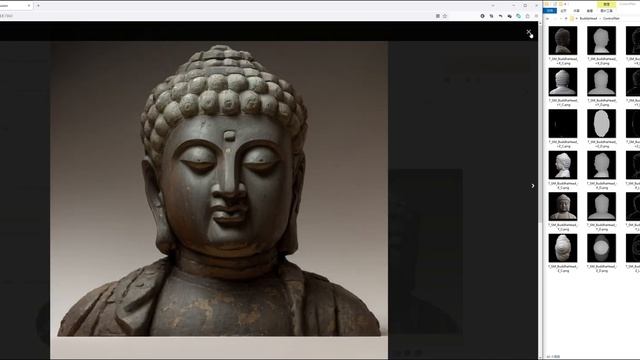Click the enlarged Buddha statue image
This screenshot has width=640, height=360.
219,200
